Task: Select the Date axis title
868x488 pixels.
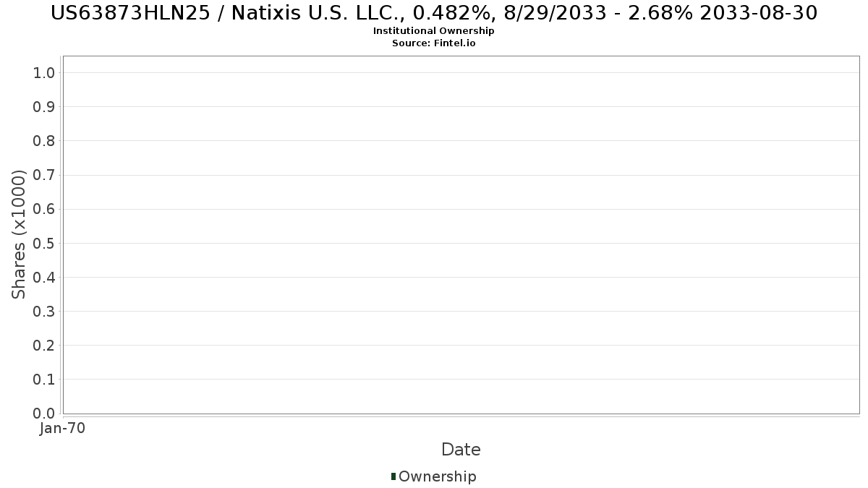Action: [461, 450]
